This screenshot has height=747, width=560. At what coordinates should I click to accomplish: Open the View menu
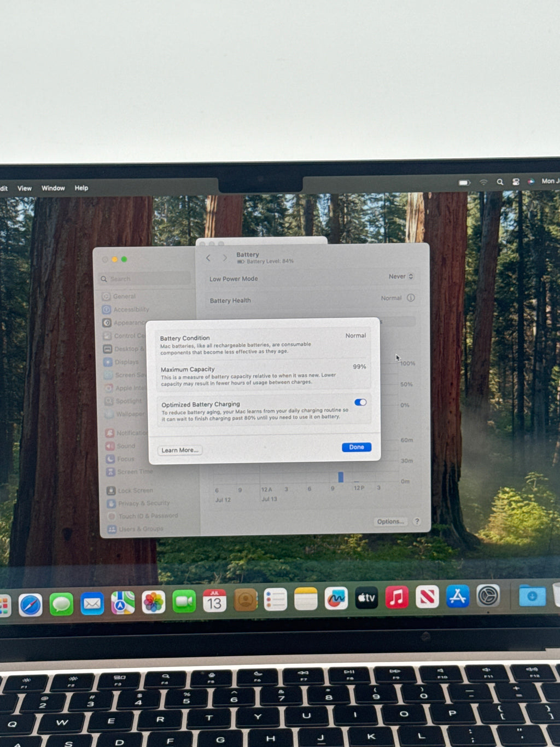coord(25,188)
